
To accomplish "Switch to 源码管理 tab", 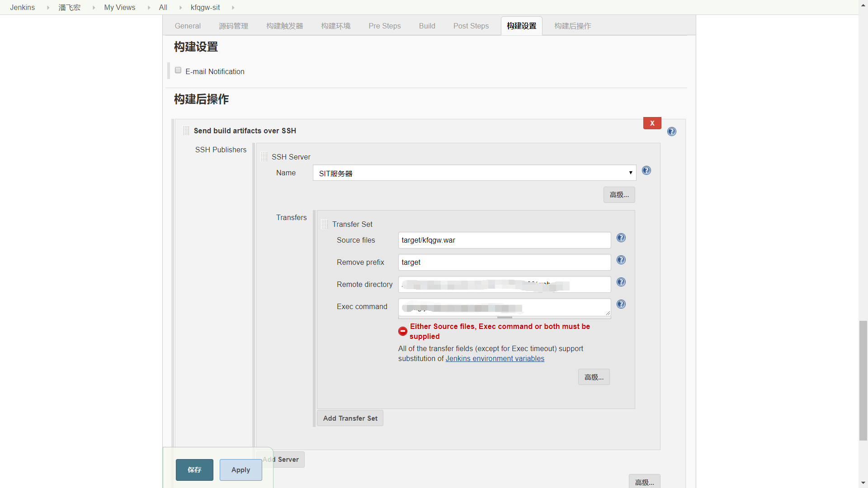I will pyautogui.click(x=233, y=26).
